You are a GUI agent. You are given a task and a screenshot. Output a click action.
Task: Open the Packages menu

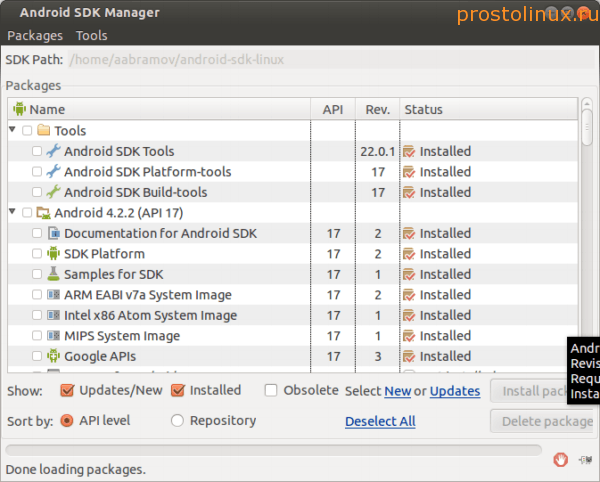pos(35,35)
